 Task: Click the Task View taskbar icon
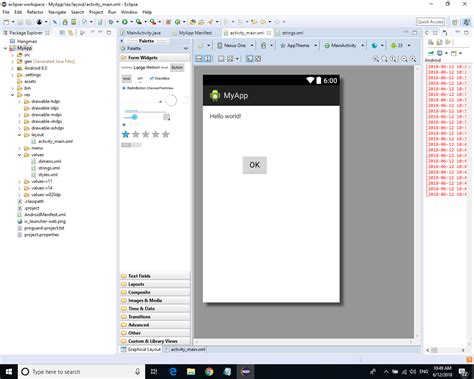point(154,371)
